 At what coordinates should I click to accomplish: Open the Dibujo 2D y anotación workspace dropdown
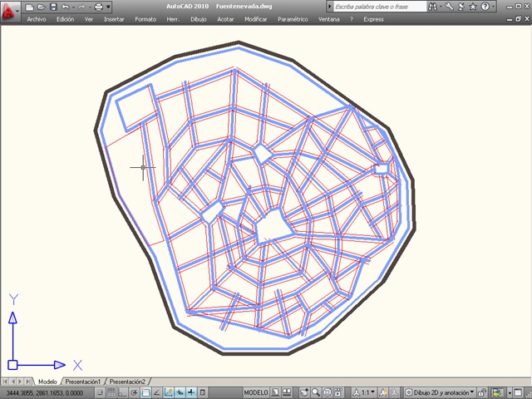click(440, 392)
